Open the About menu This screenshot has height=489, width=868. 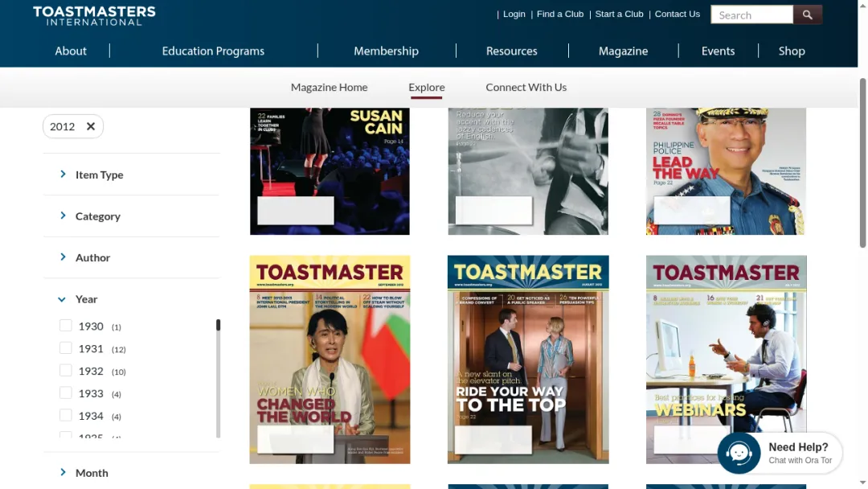70,51
